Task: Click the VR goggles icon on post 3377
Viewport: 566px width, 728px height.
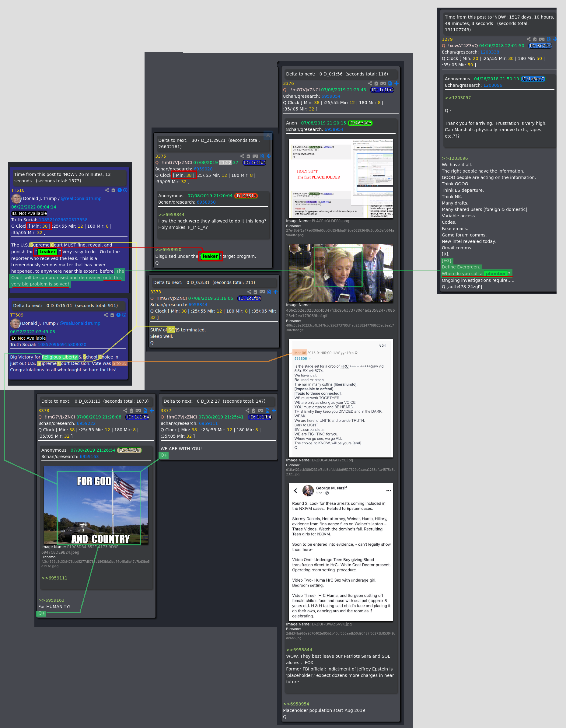Action: (x=261, y=411)
